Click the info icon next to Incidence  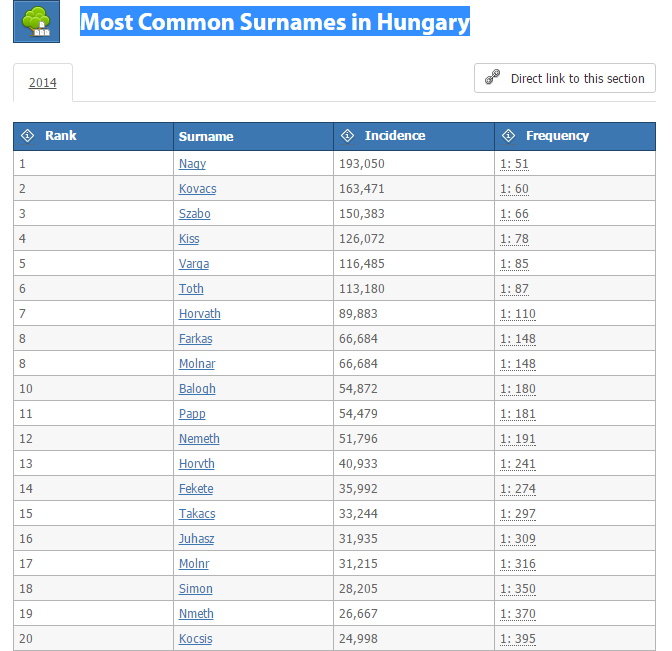(347, 135)
